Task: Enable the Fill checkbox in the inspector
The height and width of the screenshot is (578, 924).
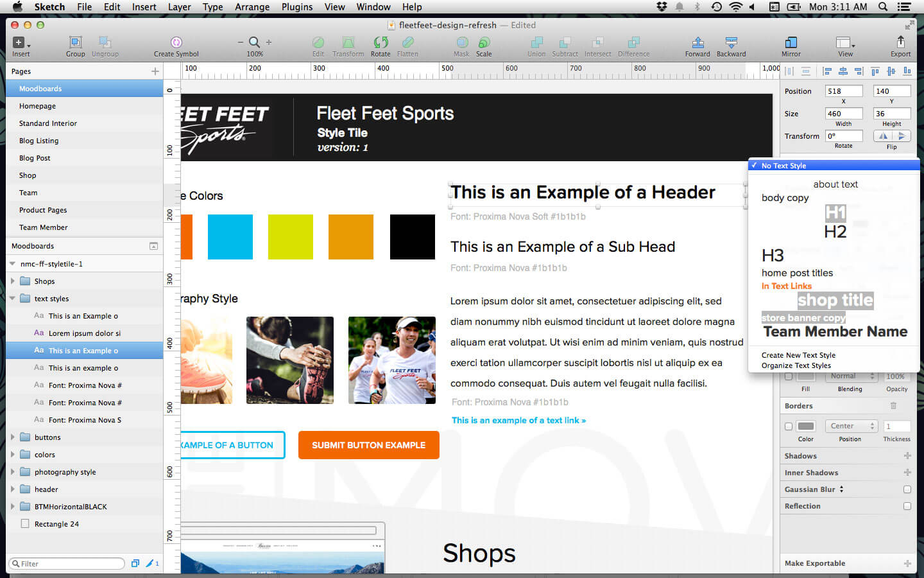Action: click(x=788, y=376)
